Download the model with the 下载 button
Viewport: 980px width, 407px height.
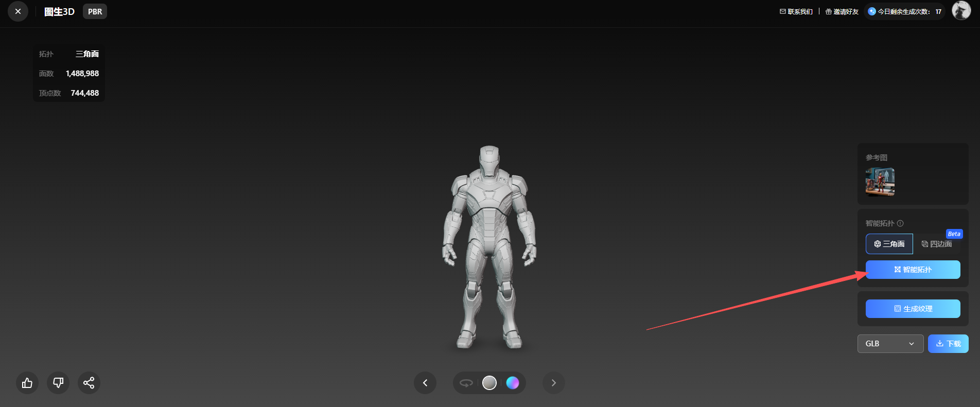point(948,344)
